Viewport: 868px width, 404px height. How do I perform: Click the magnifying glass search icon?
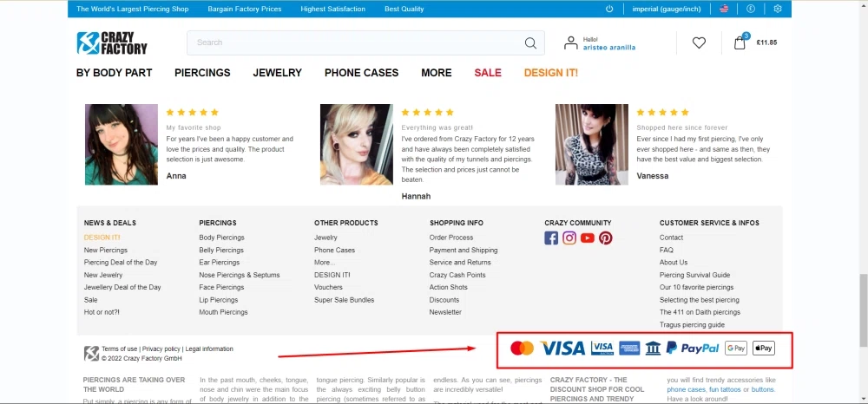[530, 42]
